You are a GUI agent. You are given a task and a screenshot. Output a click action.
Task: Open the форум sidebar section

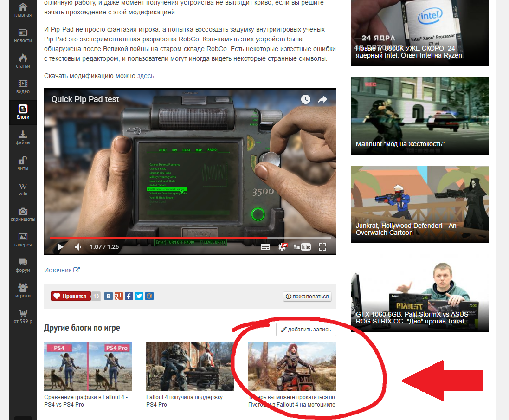point(23,265)
